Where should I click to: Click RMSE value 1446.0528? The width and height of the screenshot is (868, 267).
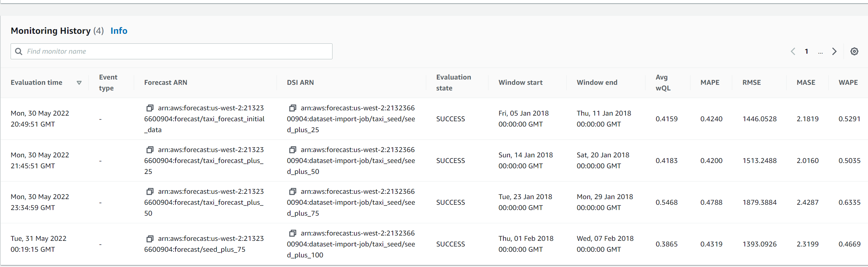[759, 119]
